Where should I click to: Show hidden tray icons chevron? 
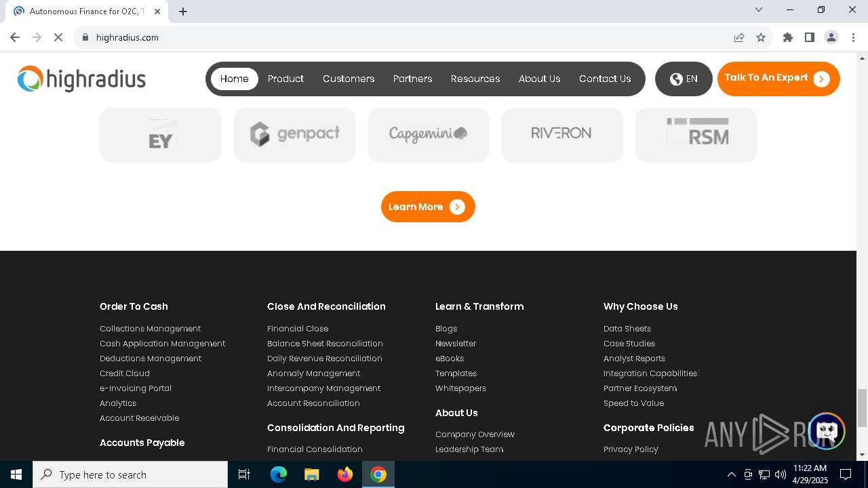pos(731,474)
